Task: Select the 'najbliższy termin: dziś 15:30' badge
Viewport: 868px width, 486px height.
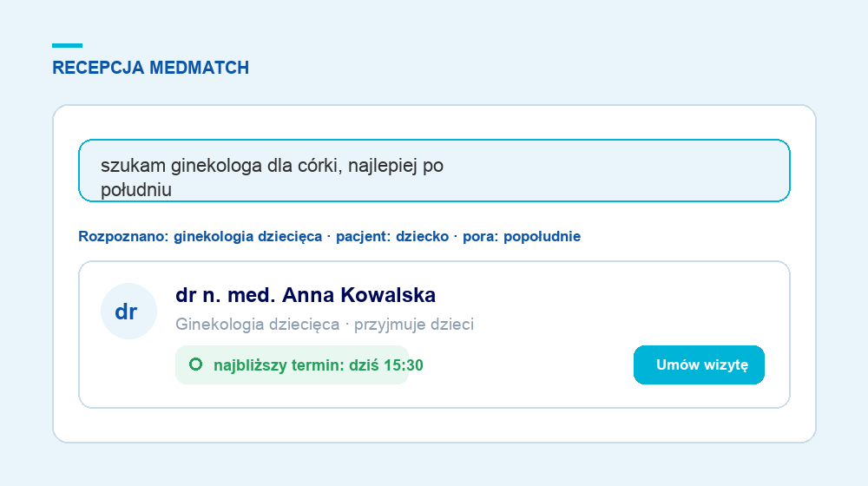Action: click(293, 364)
